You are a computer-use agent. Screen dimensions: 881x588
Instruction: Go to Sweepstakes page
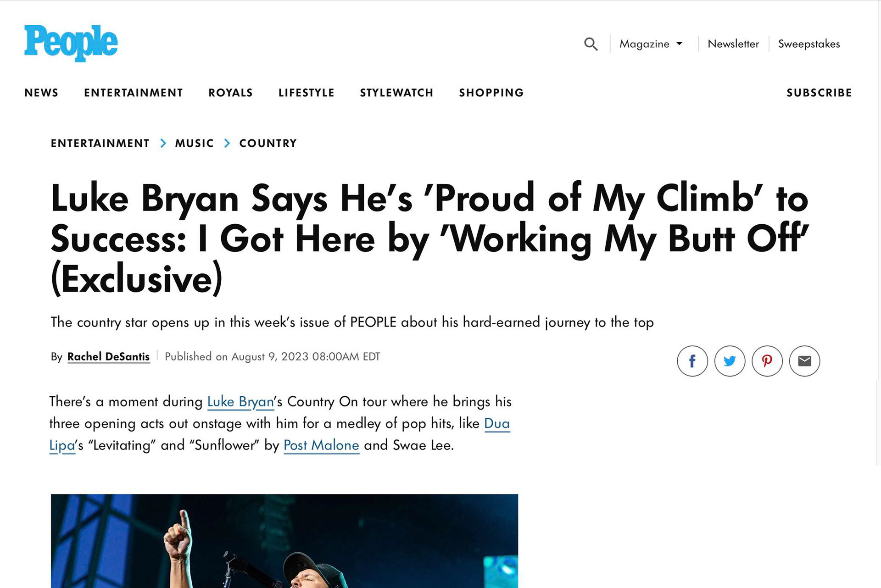pyautogui.click(x=809, y=44)
